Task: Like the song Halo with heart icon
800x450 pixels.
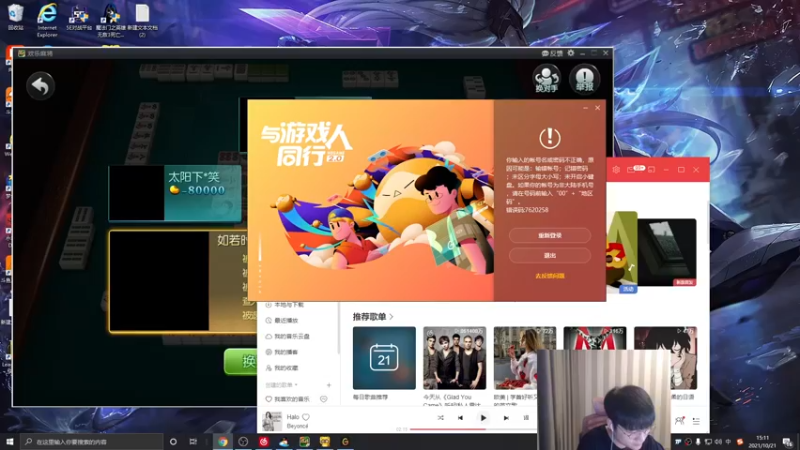Action: pyautogui.click(x=306, y=417)
